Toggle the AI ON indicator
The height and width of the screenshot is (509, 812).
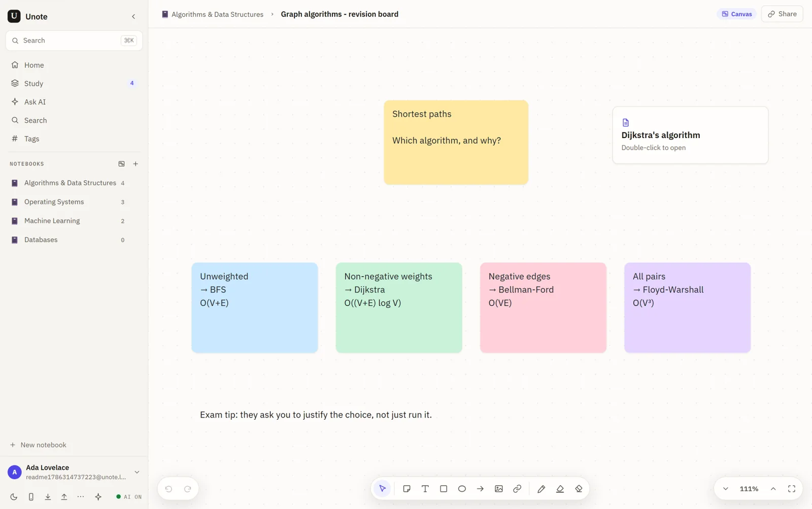point(129,497)
